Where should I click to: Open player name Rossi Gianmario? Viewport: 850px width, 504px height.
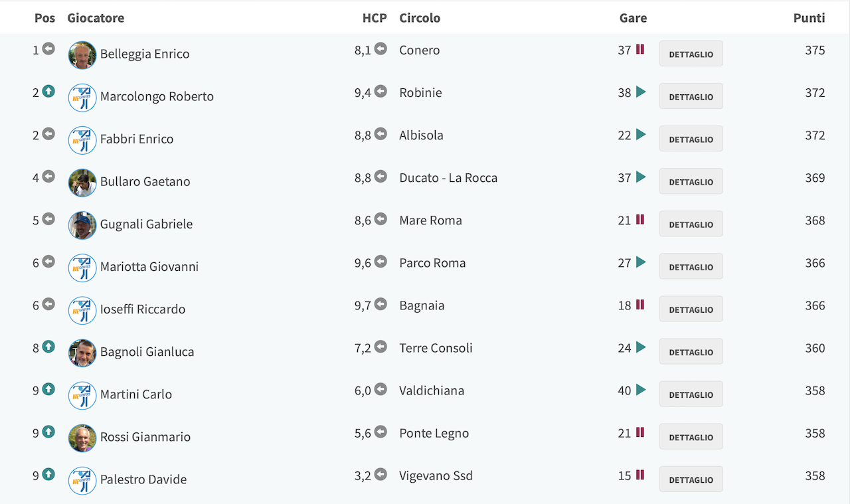click(145, 437)
